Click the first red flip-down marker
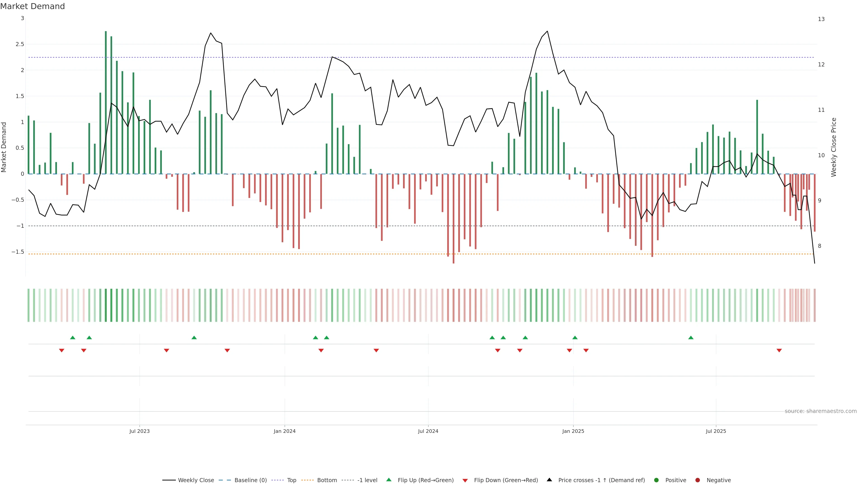Viewport: 868px width, 488px height. (x=62, y=351)
